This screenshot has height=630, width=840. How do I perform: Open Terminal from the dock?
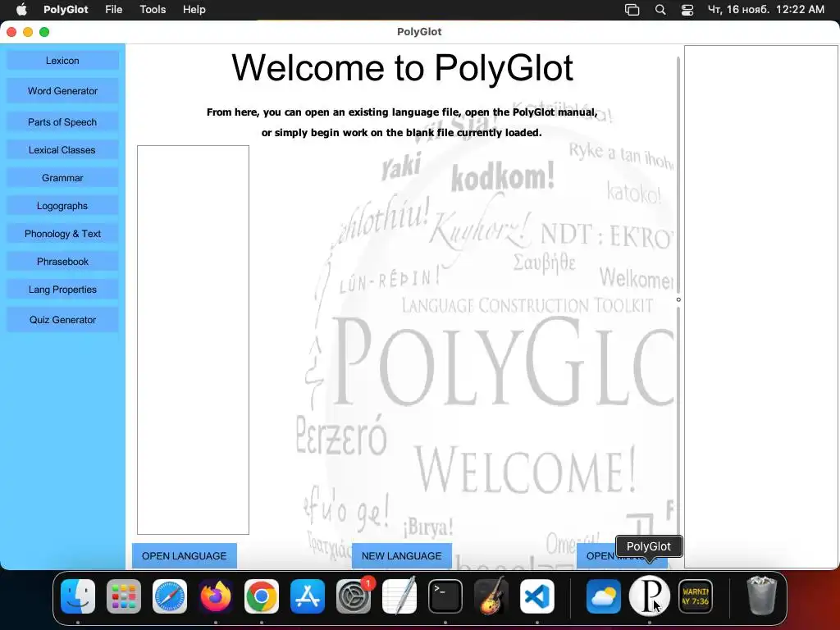tap(445, 596)
